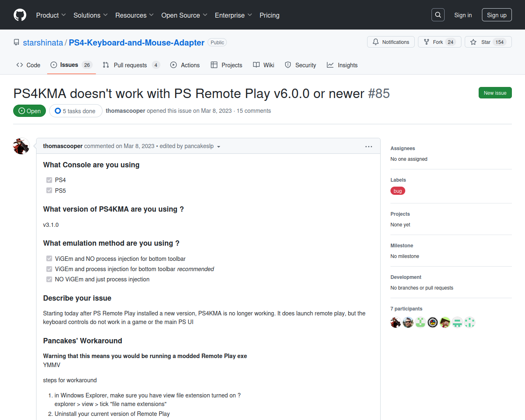Click the Issues circle icon
This screenshot has height=420, width=525.
(x=54, y=65)
